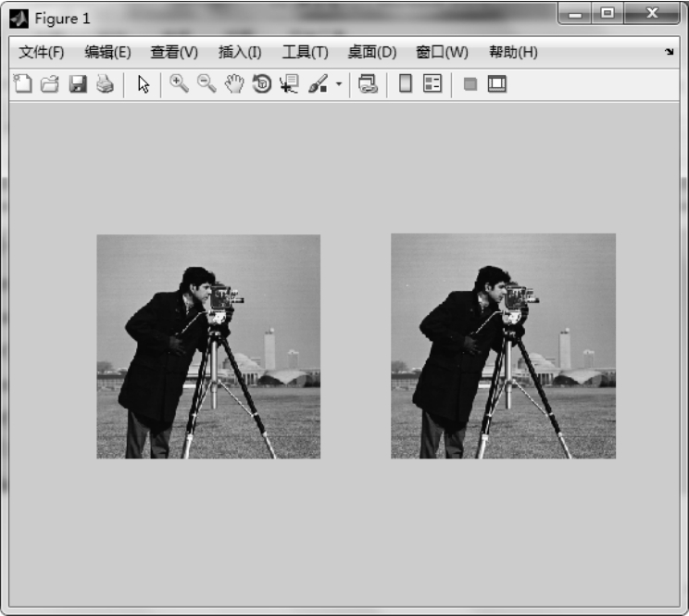Click the Link Plot toolbar button
This screenshot has height=616, width=689.
click(368, 84)
